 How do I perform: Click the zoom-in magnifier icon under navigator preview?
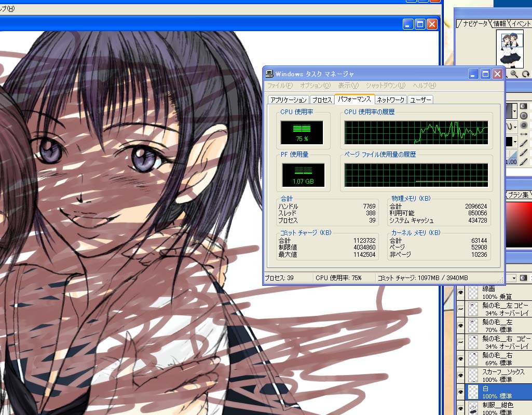(514, 74)
